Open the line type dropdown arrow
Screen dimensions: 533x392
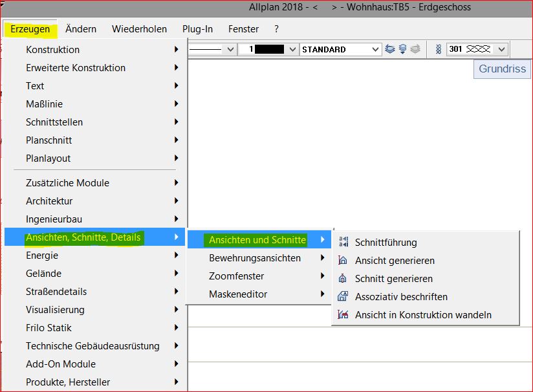point(229,49)
